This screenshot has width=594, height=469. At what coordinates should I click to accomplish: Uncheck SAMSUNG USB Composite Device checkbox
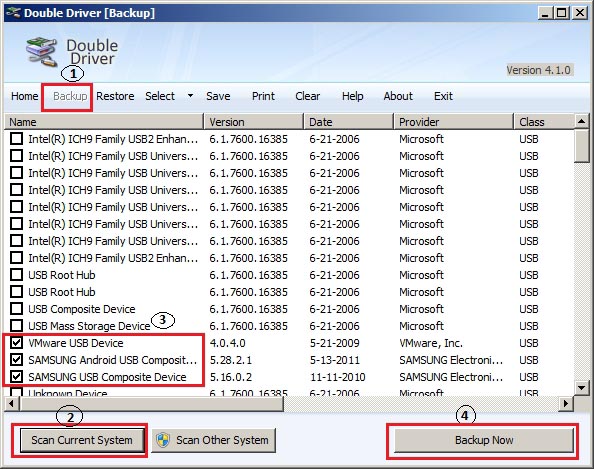[x=16, y=377]
